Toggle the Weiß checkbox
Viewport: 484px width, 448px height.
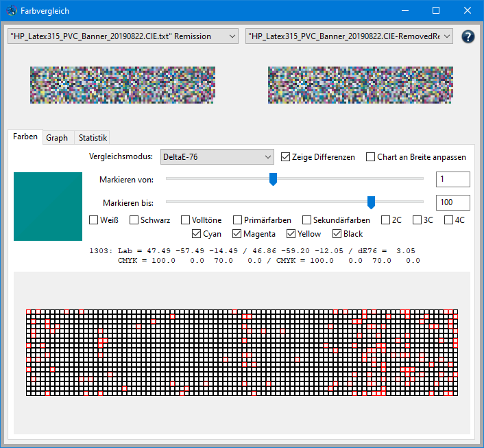click(94, 220)
